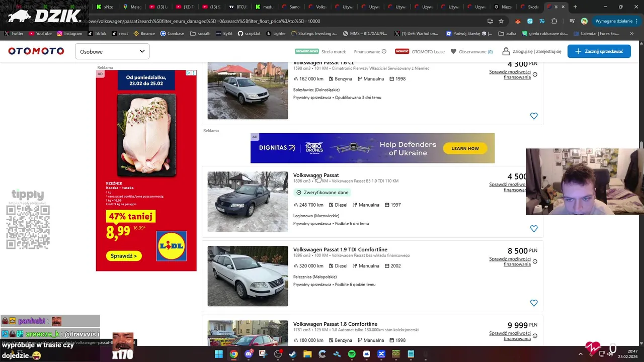This screenshot has height=362, width=644.
Task: Open the autka bookmarks folder
Action: [507, 34]
